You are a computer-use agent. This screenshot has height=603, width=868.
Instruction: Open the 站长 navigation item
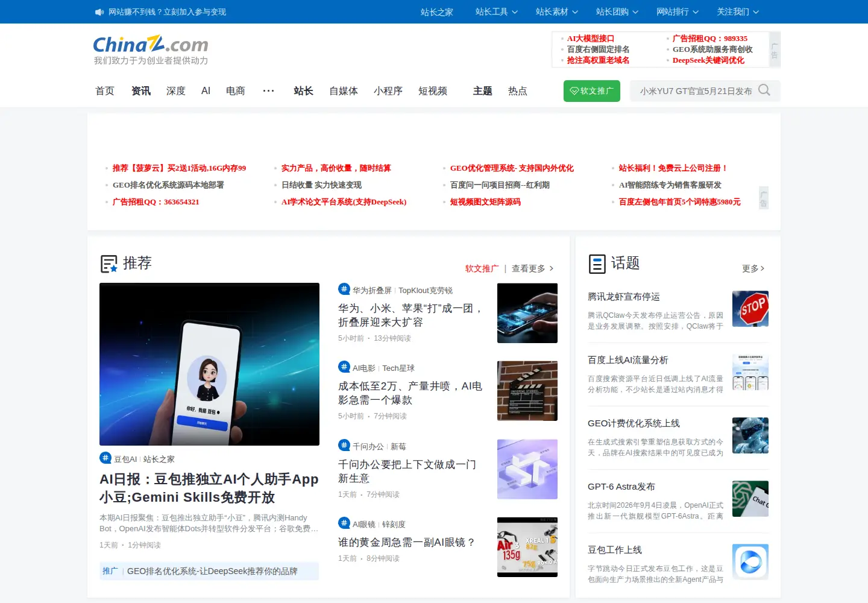tap(304, 90)
